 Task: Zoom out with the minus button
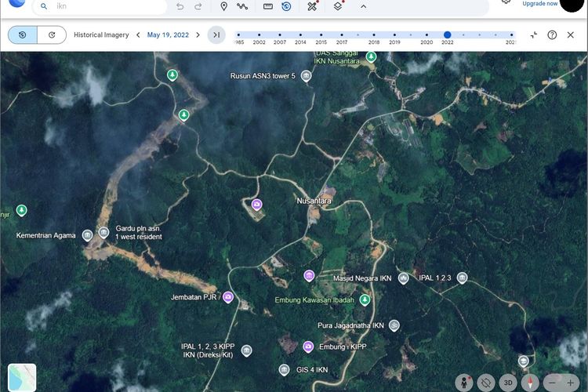tap(552, 383)
